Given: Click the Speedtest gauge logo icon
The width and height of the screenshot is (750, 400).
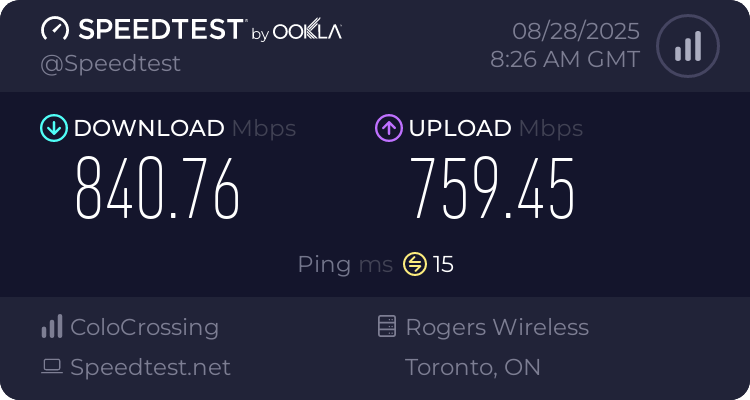Looking at the screenshot, I should (56, 29).
